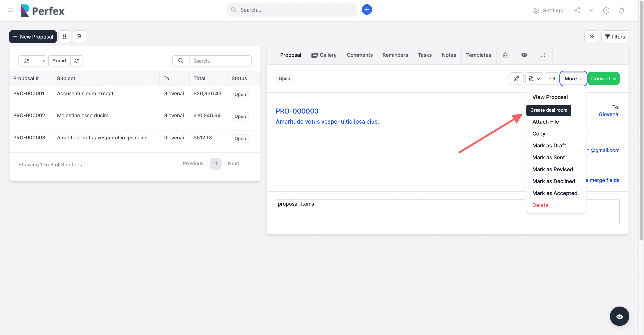
Task: Open proposal PRO-000001 in list
Action: pos(29,94)
